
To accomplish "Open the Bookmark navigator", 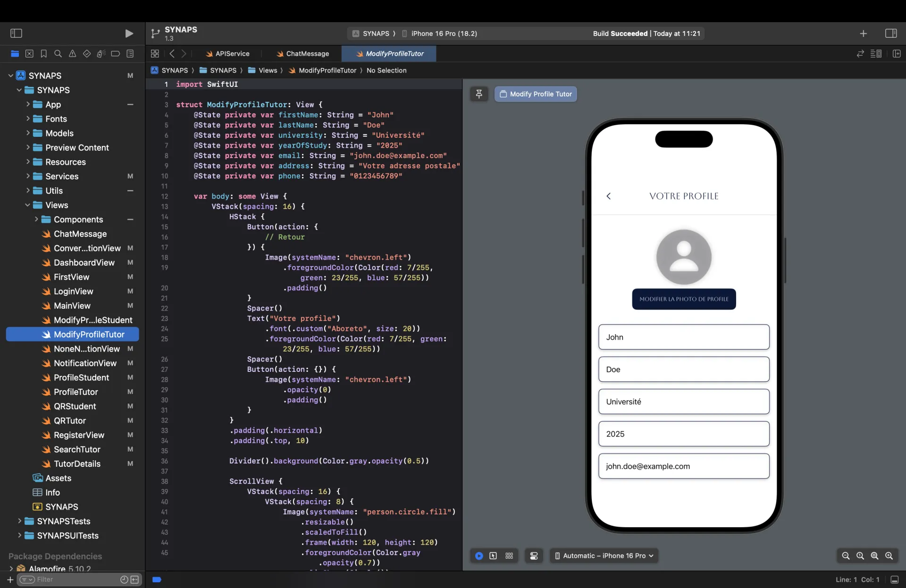I will (x=43, y=54).
